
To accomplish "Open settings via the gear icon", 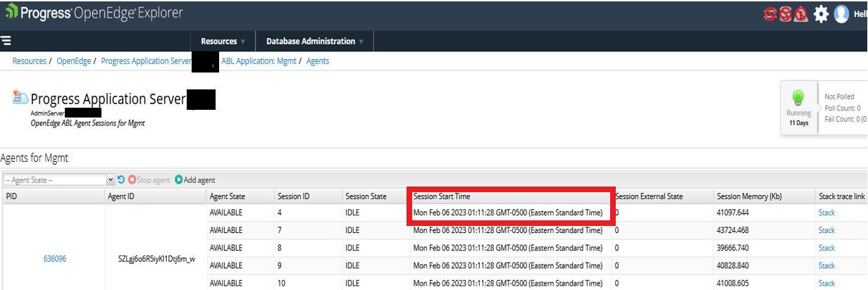I will point(821,14).
